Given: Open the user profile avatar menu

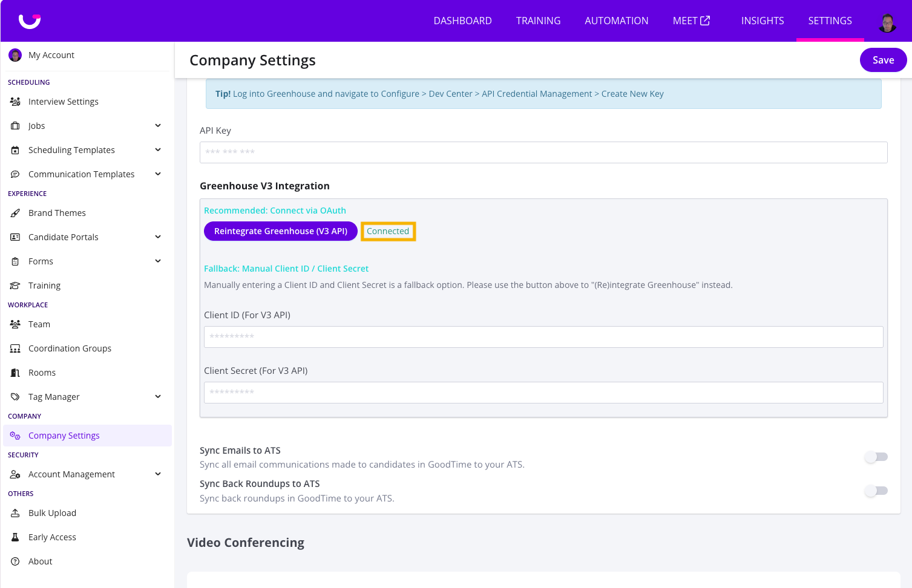Looking at the screenshot, I should click(x=887, y=22).
